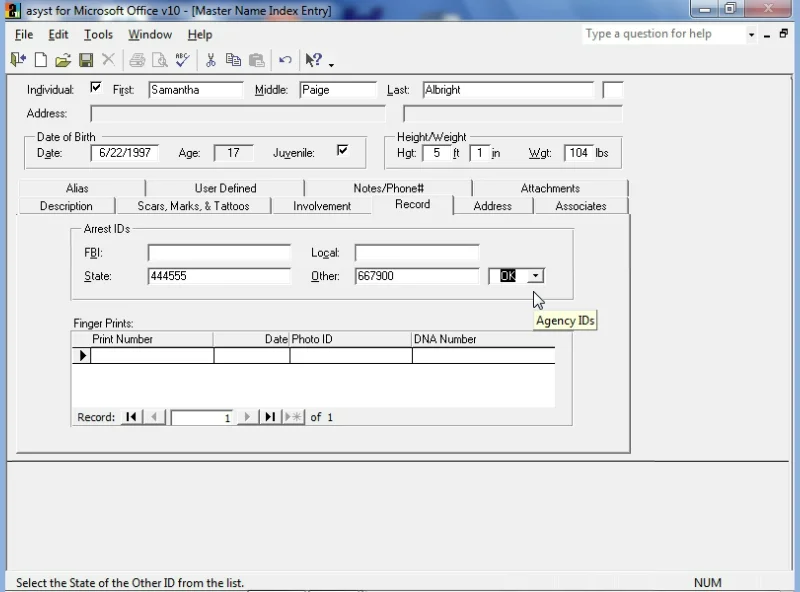Switch to the Attachments tab

pyautogui.click(x=550, y=188)
